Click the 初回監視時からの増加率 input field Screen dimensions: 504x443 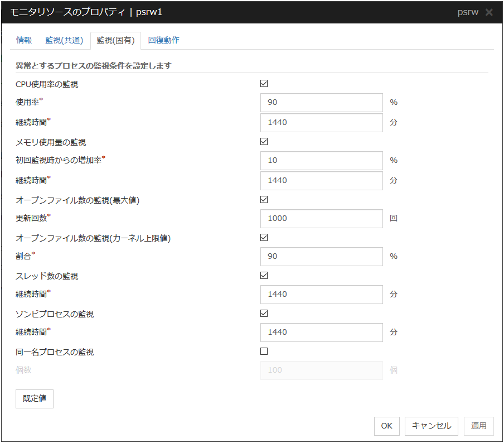coord(321,161)
